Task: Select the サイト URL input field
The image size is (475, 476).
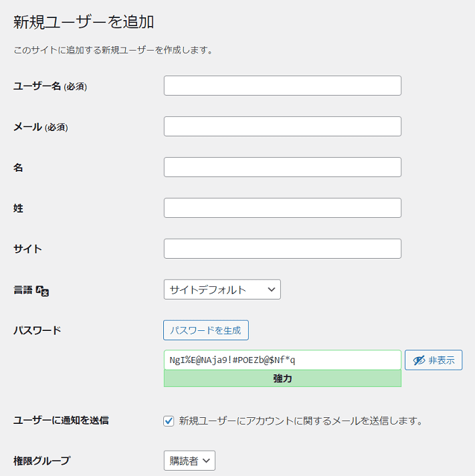Action: click(x=282, y=249)
